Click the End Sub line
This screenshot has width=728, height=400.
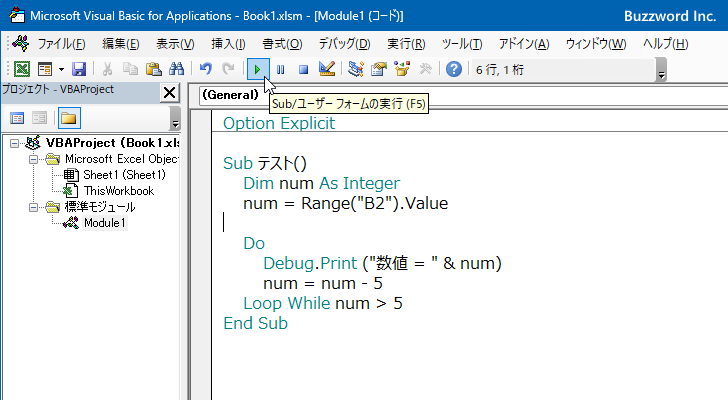[255, 323]
